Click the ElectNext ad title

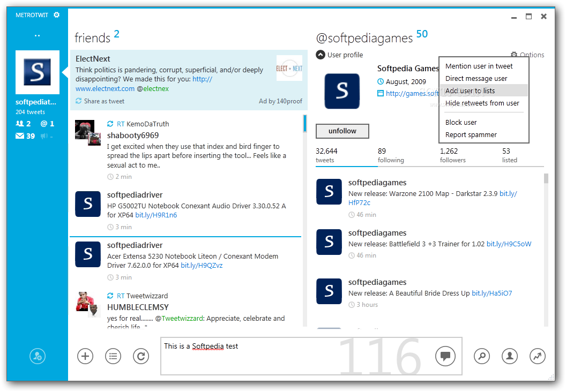coord(93,59)
